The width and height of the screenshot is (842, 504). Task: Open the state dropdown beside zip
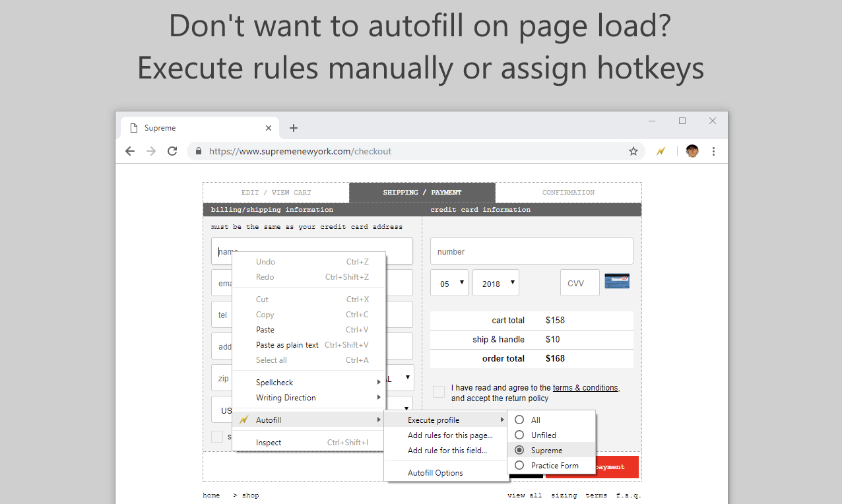pyautogui.click(x=400, y=378)
